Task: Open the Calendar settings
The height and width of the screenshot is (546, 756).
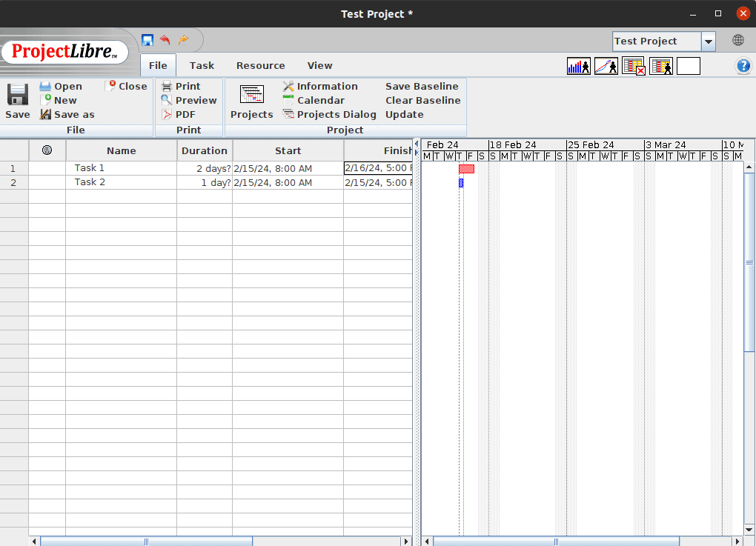Action: (314, 100)
